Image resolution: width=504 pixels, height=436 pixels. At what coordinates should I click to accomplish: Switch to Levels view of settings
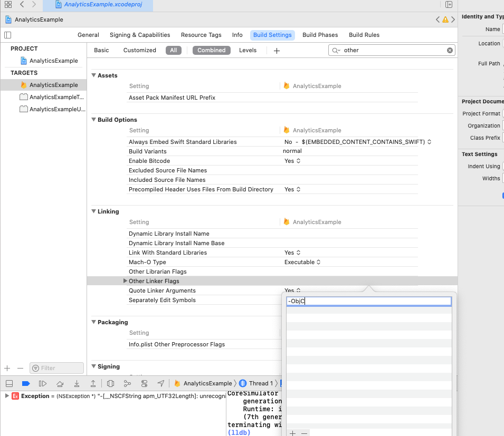(248, 51)
